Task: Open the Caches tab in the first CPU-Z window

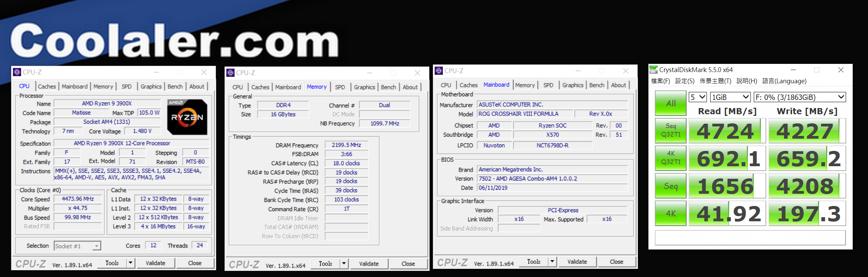Action: (x=47, y=86)
